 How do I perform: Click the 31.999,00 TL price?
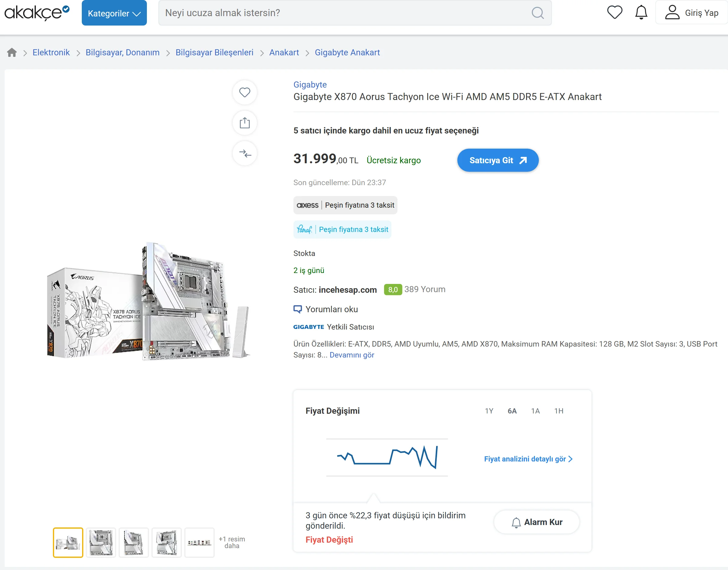tap(326, 159)
